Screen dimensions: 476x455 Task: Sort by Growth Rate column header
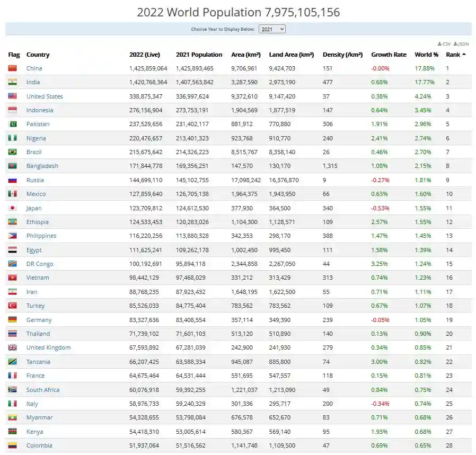click(389, 55)
